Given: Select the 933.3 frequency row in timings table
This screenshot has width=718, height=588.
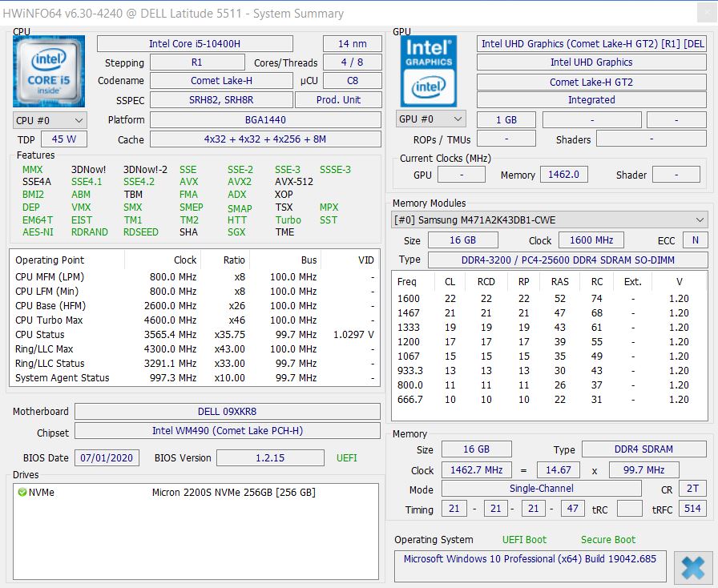Looking at the screenshot, I should click(x=550, y=370).
